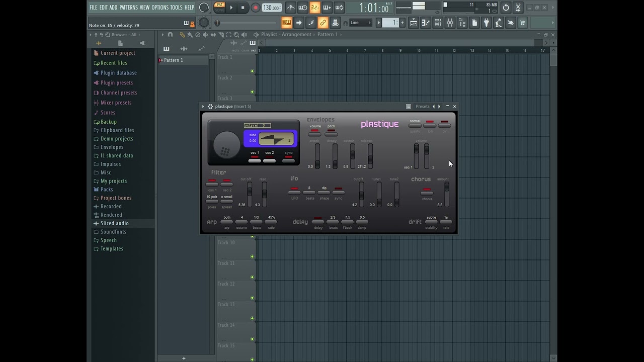
Task: Toggle the chorus on/off button
Action: [x=427, y=193]
